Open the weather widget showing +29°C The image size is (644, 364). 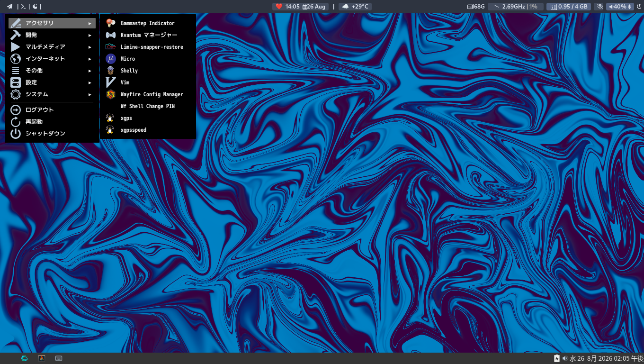[x=355, y=7]
